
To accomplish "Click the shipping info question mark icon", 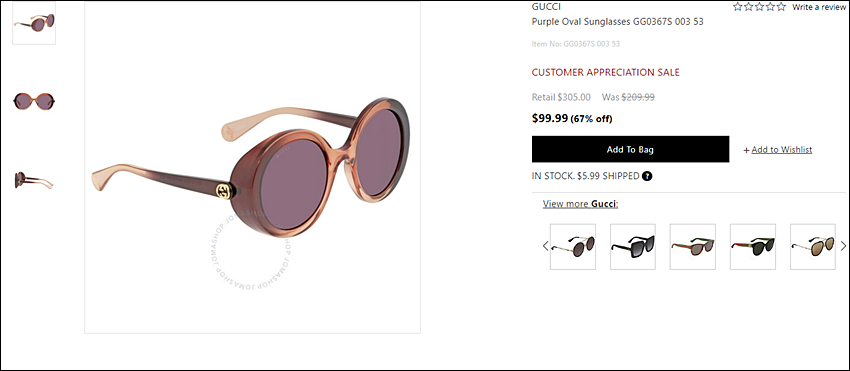I will (647, 176).
